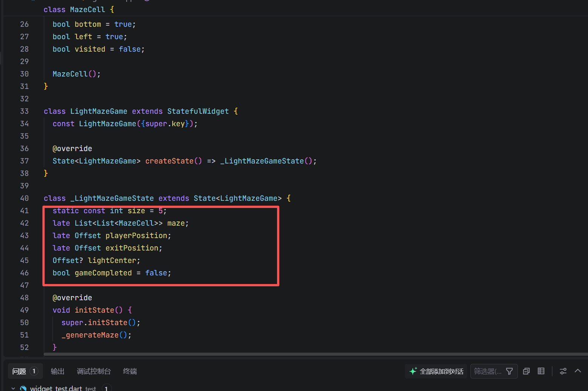
Task: Toggle the table view icon in problems panel
Action: [541, 371]
